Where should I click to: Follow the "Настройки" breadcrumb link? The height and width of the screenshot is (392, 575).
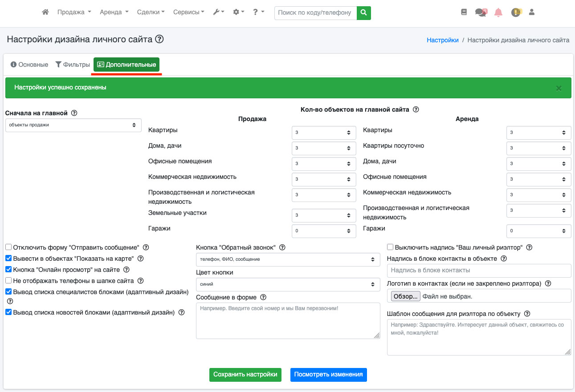443,40
